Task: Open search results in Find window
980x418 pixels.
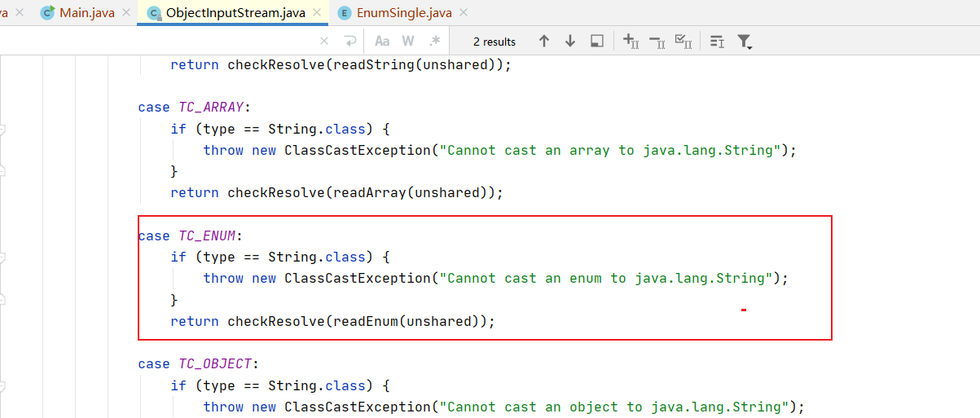Action: (597, 41)
